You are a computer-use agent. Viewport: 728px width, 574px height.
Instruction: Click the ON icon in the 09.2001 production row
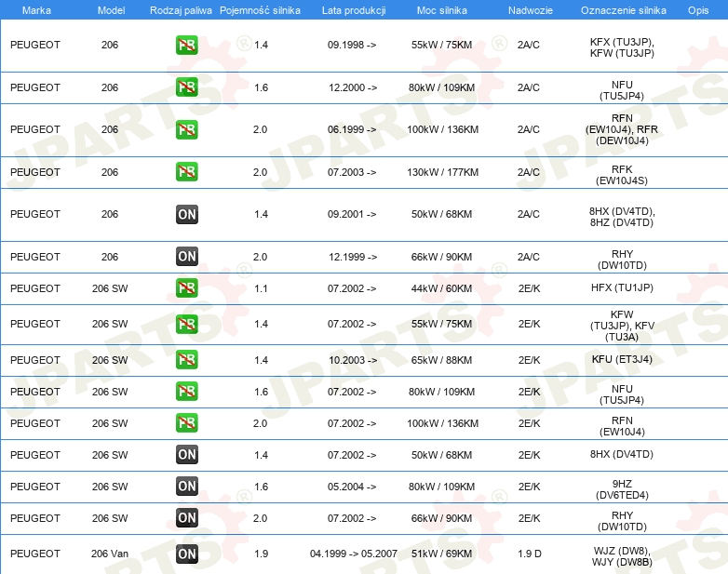coord(186,214)
